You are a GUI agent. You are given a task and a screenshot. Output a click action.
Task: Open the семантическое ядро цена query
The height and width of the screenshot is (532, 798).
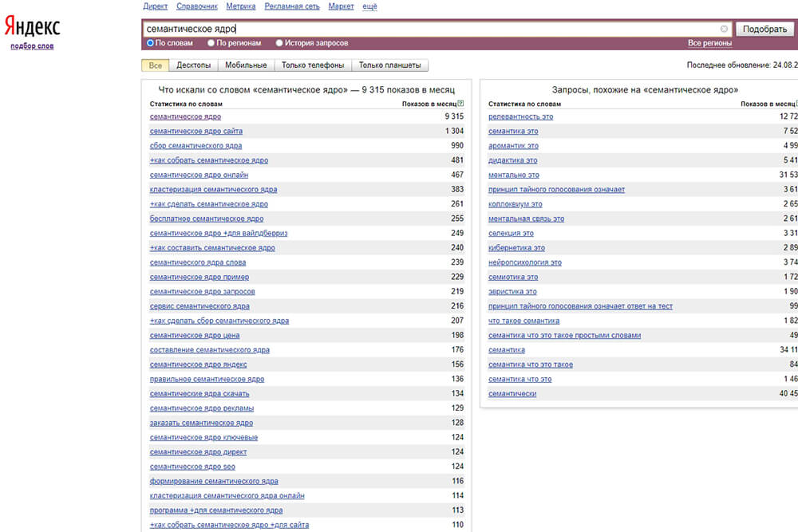point(195,336)
